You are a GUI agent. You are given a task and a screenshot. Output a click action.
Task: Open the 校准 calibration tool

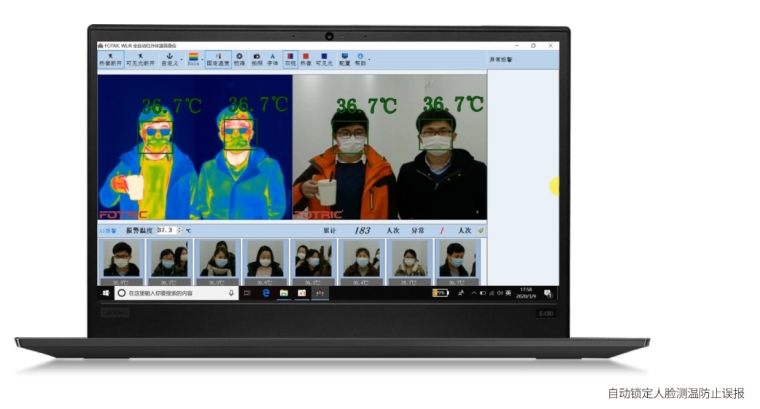click(240, 59)
